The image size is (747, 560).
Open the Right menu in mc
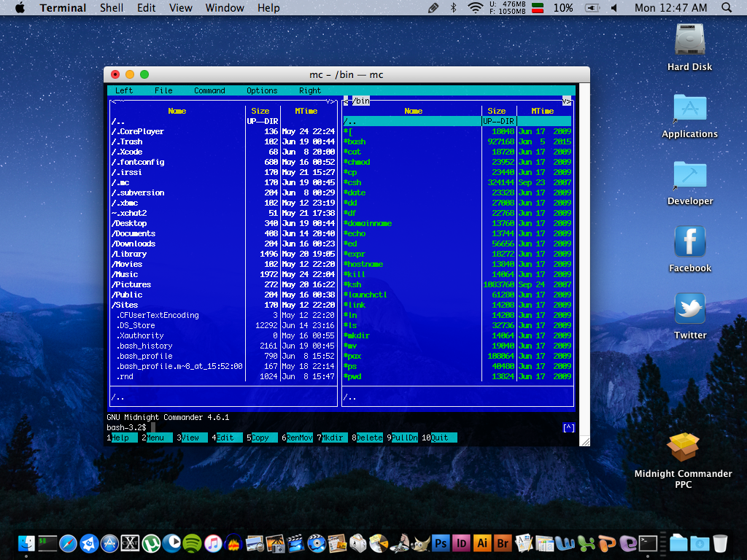tap(309, 90)
